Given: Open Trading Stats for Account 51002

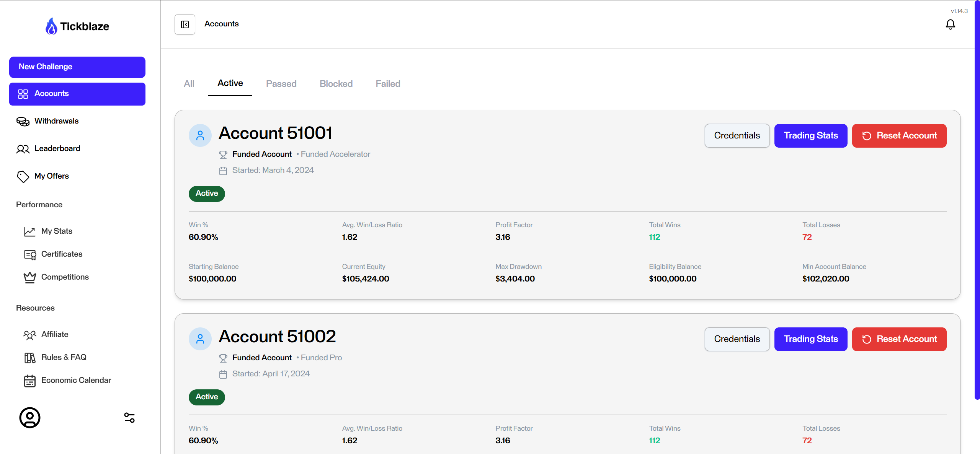Looking at the screenshot, I should [x=810, y=339].
